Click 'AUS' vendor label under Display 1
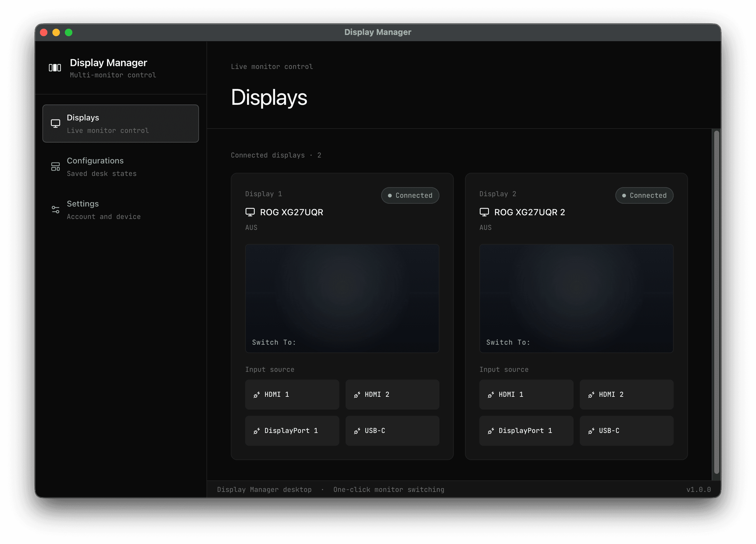Viewport: 756px width, 544px height. click(251, 228)
